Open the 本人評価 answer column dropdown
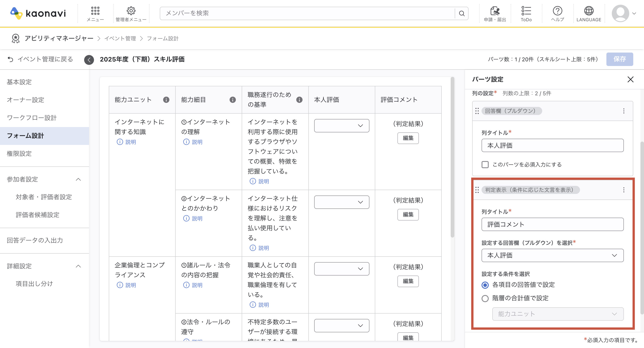 coord(552,255)
